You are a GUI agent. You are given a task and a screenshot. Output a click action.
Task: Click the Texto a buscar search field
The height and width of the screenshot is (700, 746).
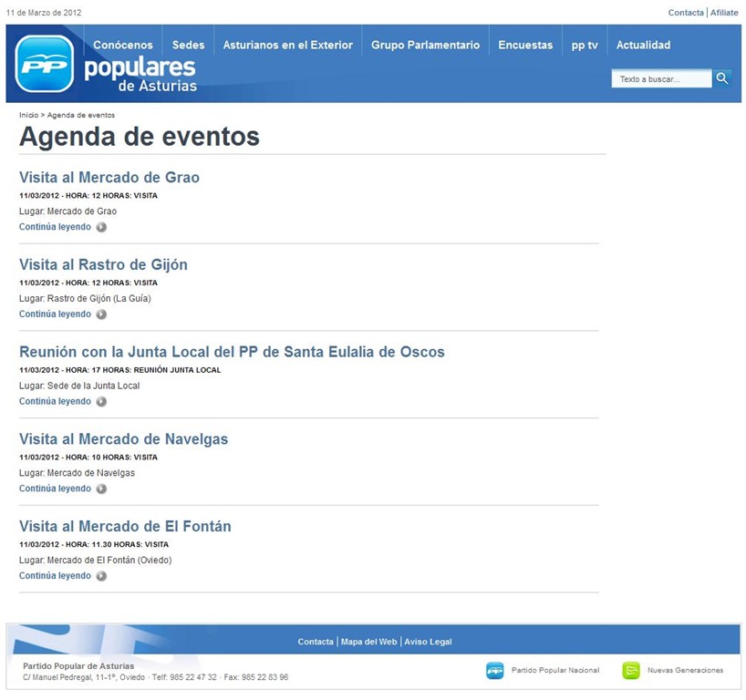point(662,79)
